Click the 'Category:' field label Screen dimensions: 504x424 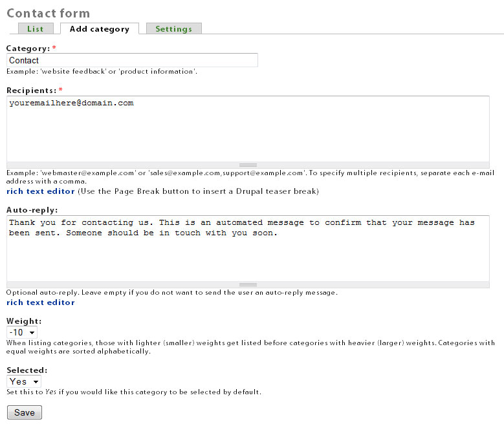tap(28, 48)
